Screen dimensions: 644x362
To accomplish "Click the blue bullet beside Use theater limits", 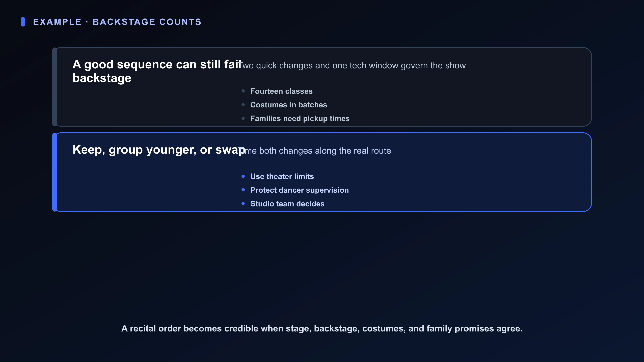I will point(243,176).
